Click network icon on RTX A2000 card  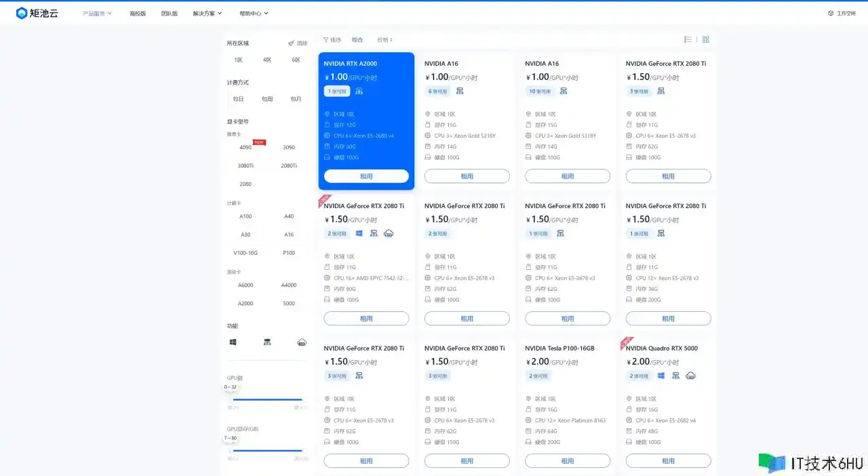(359, 91)
